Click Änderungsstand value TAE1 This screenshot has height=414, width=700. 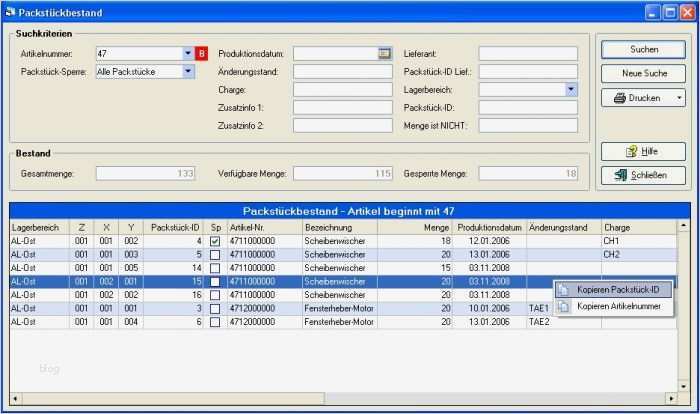tap(538, 309)
